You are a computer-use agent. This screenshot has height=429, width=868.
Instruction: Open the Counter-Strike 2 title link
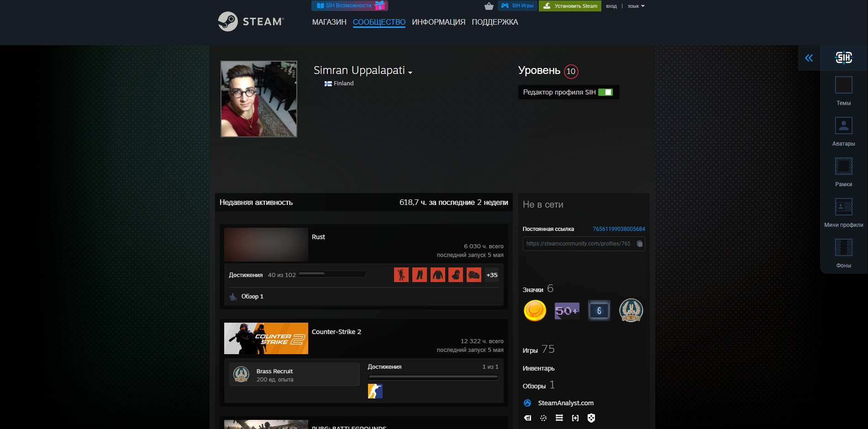point(337,332)
